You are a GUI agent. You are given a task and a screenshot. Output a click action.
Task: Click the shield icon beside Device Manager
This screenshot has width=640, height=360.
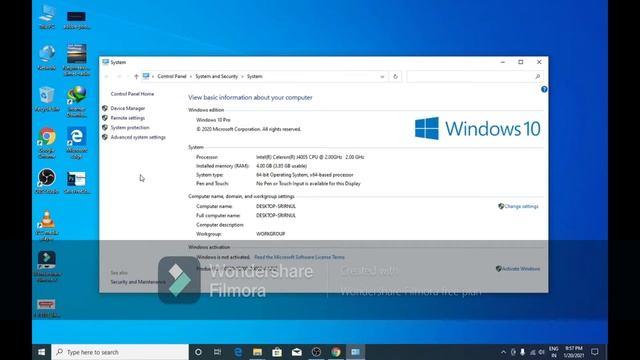point(105,108)
